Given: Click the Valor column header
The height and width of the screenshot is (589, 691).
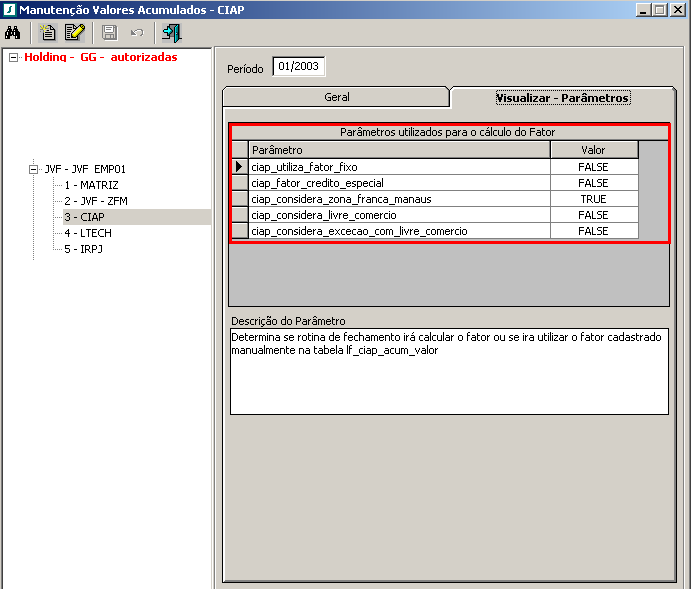Looking at the screenshot, I should pos(593,150).
